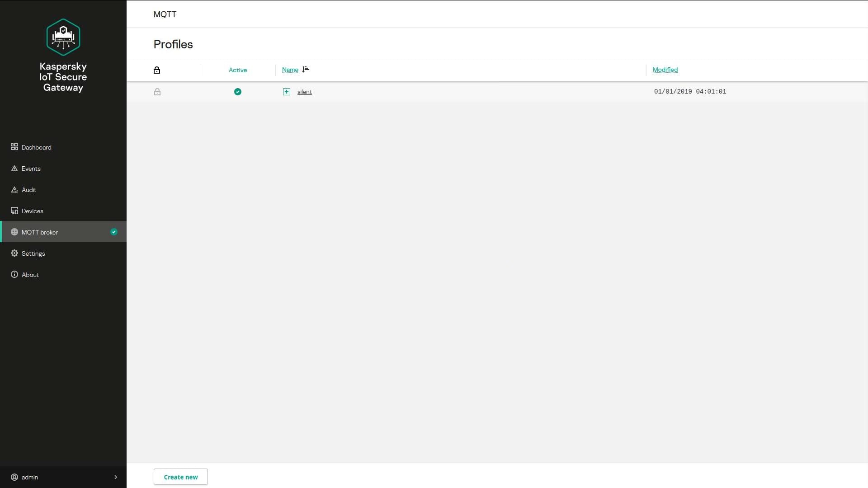The width and height of the screenshot is (868, 488).
Task: Click the Settings gear icon
Action: [x=14, y=253]
